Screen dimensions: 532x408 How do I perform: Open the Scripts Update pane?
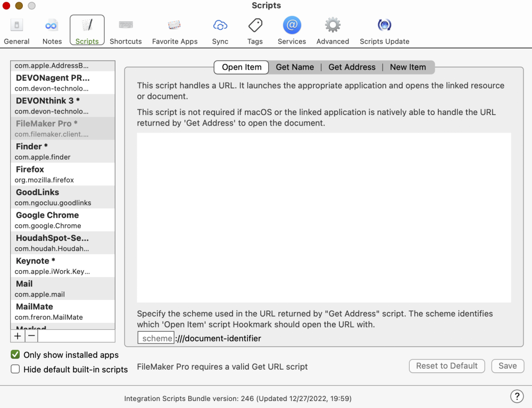pyautogui.click(x=384, y=31)
